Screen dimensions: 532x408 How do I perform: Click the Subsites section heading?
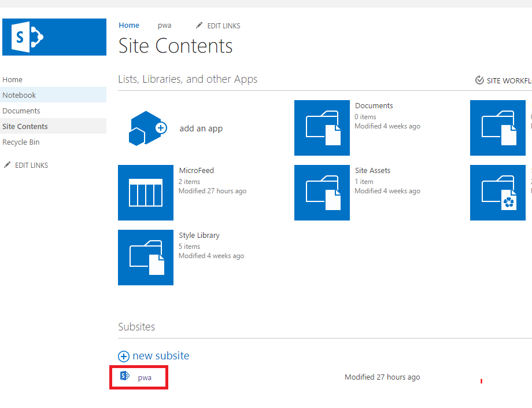(x=136, y=326)
